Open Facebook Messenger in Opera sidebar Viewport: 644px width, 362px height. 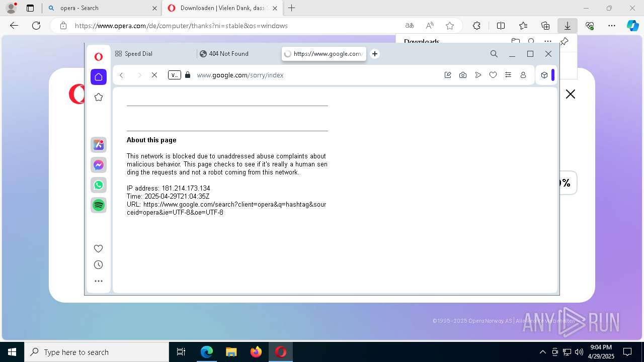coord(99,165)
